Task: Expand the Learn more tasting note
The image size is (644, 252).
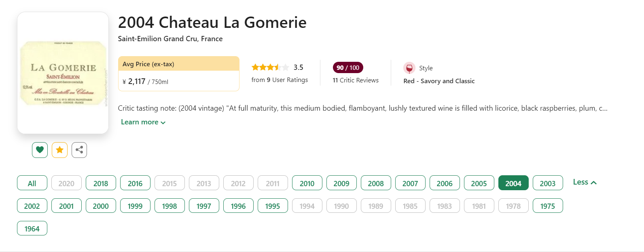Action: (143, 122)
